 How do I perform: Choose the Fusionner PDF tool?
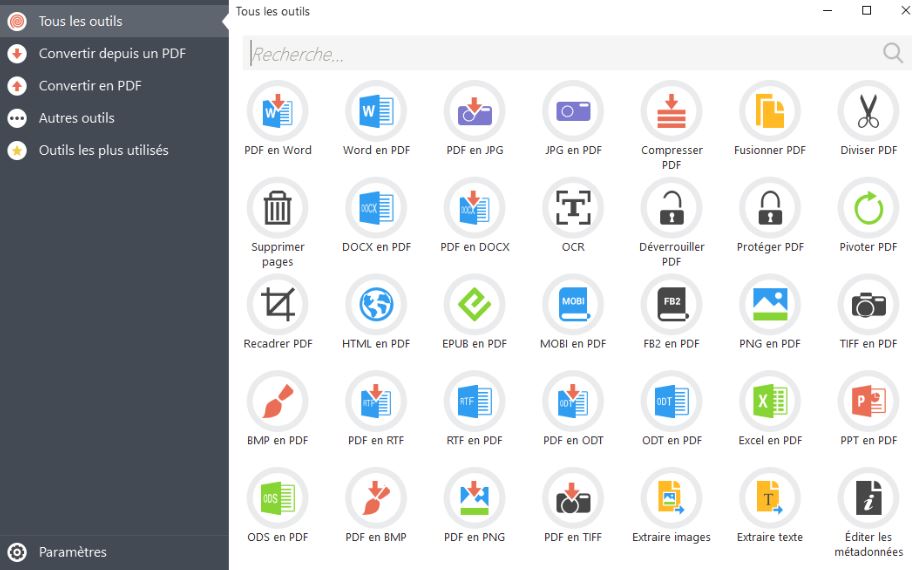pos(770,111)
